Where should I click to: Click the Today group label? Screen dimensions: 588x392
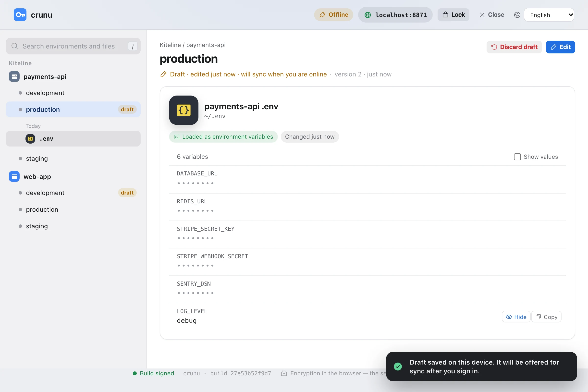click(x=33, y=126)
